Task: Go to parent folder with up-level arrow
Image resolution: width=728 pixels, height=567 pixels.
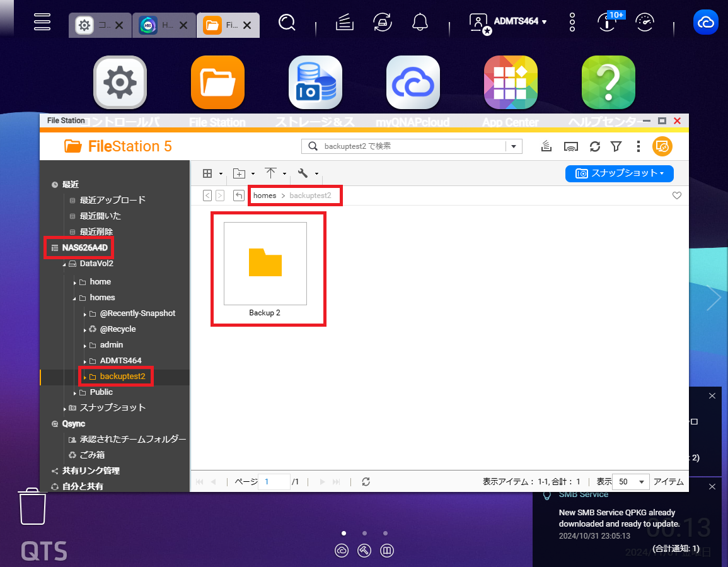Action: (239, 196)
